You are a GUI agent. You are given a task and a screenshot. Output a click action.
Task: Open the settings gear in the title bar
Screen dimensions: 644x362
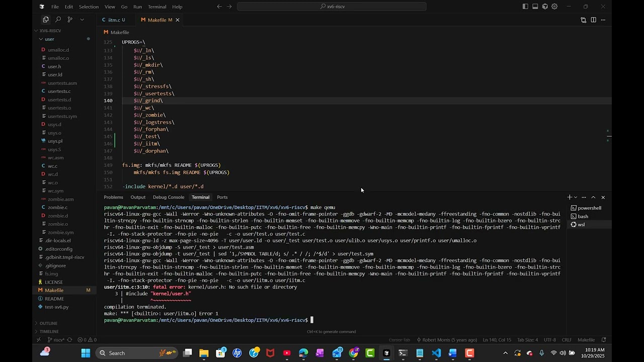point(554,7)
